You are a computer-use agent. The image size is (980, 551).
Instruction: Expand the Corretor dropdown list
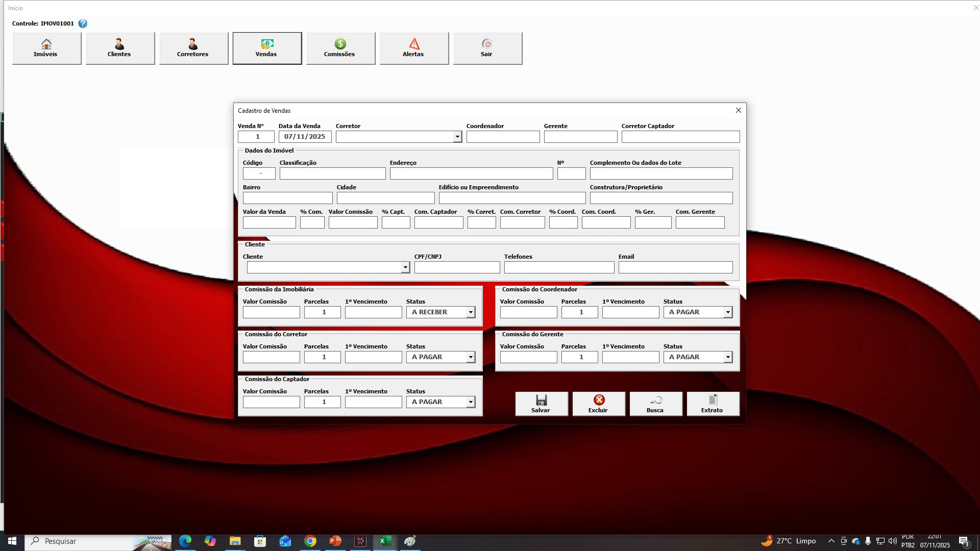point(457,137)
